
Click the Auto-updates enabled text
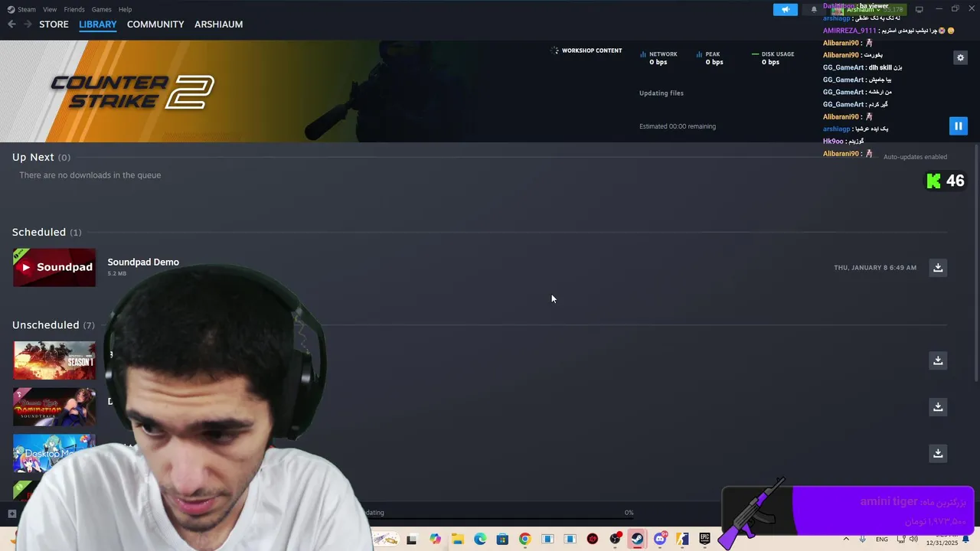[915, 157]
